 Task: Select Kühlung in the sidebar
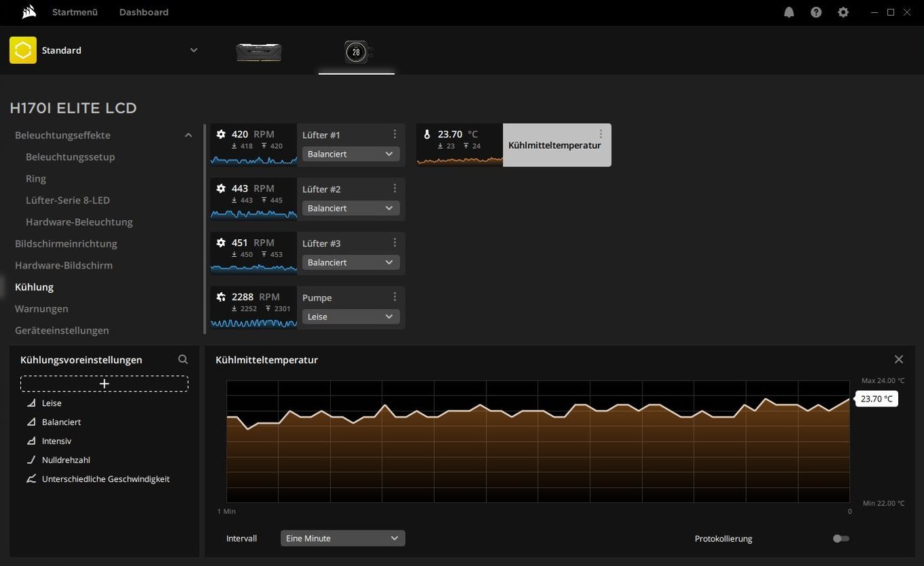(x=34, y=287)
